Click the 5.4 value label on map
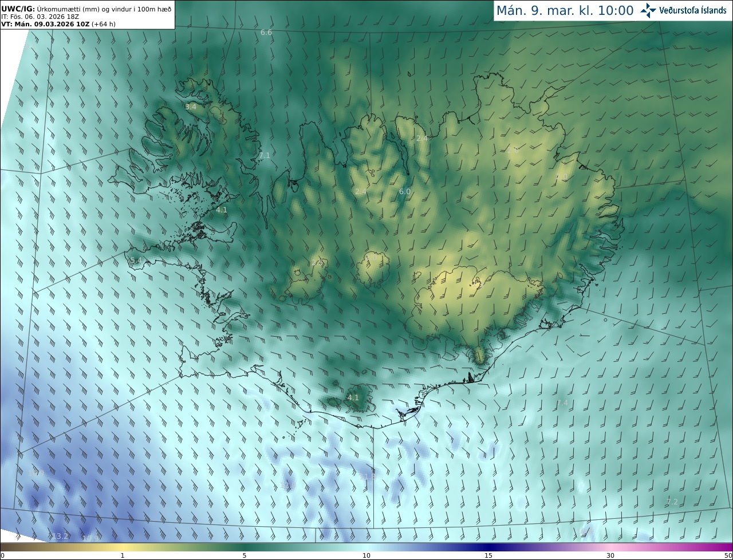 coord(135,261)
